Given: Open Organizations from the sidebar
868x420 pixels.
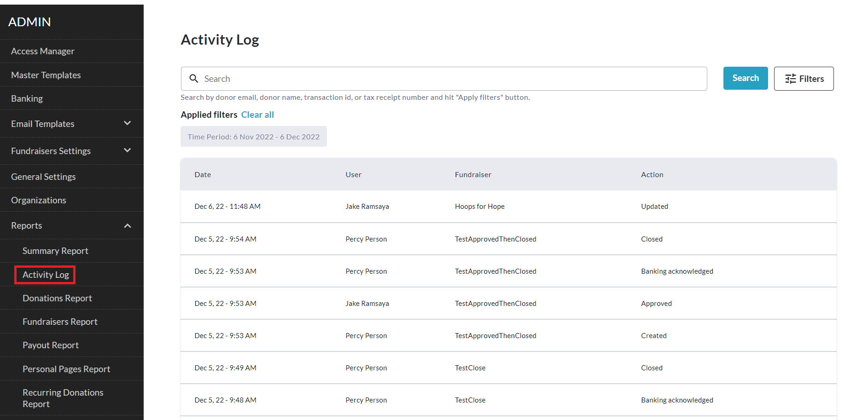Looking at the screenshot, I should click(x=39, y=200).
